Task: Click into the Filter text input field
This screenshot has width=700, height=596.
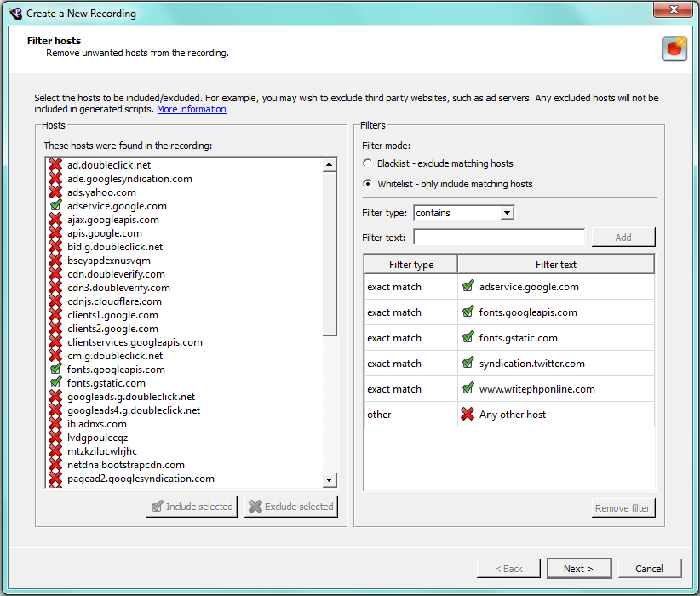Action: click(499, 238)
